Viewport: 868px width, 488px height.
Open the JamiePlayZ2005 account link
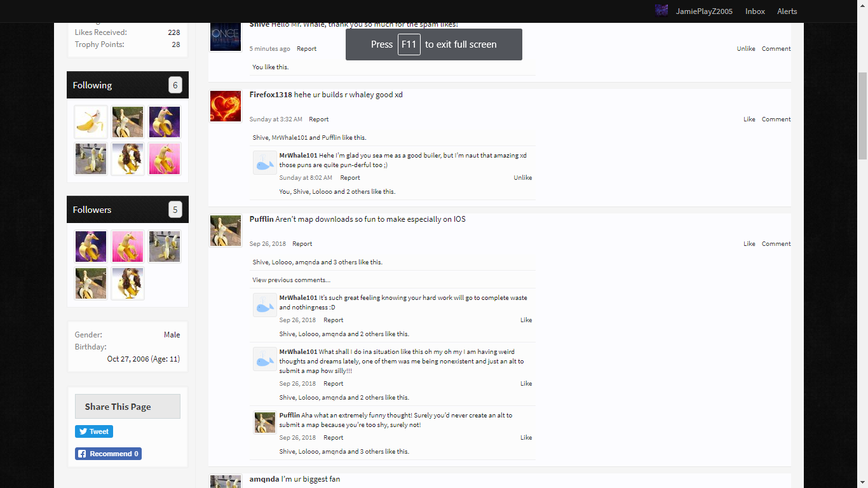[704, 11]
